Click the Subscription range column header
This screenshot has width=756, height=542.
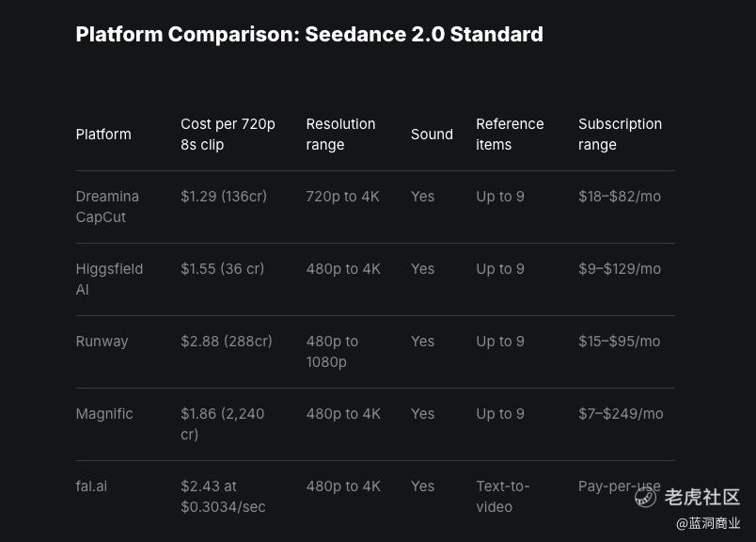pyautogui.click(x=620, y=135)
